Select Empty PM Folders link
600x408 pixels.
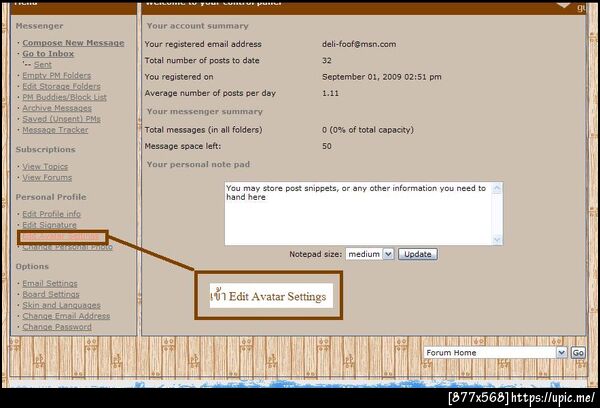[x=57, y=75]
